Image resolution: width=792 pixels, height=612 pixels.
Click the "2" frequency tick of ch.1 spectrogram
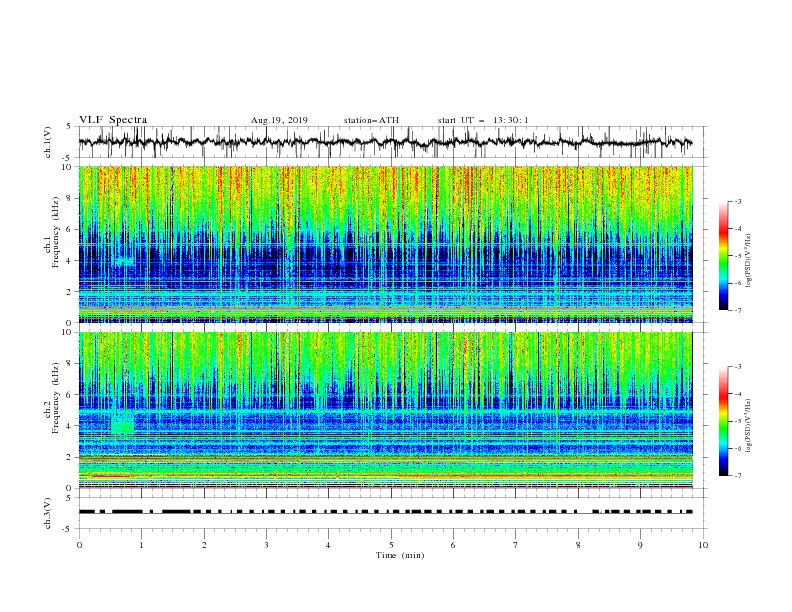70,292
